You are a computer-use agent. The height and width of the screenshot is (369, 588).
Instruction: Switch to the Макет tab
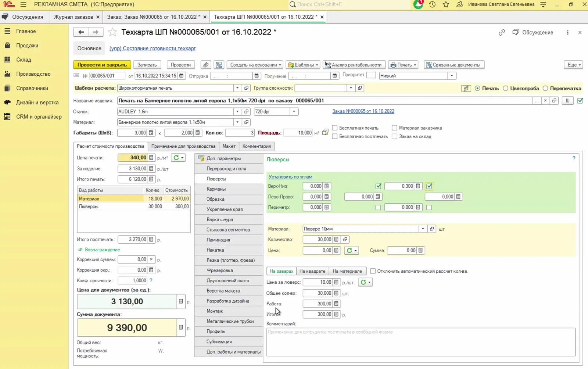click(x=229, y=146)
